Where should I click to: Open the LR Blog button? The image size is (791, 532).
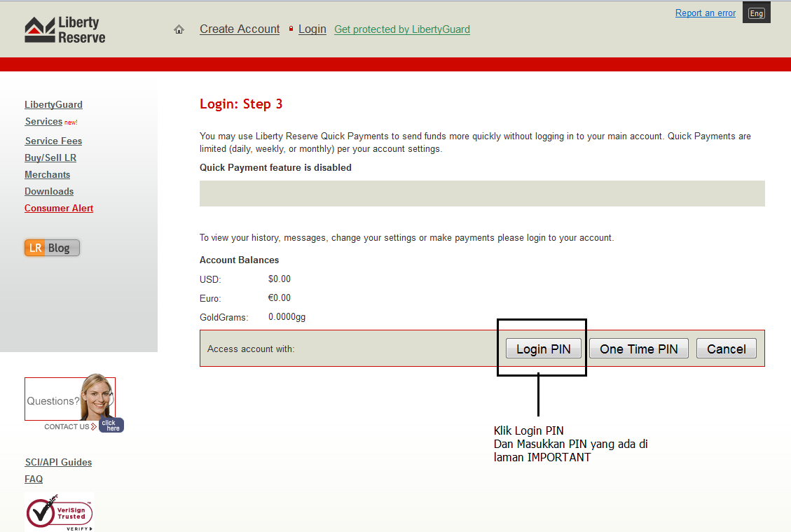click(52, 248)
